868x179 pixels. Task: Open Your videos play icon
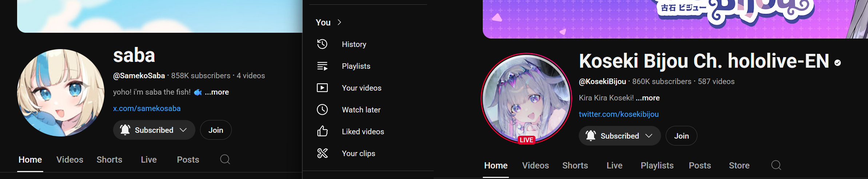[x=322, y=88]
